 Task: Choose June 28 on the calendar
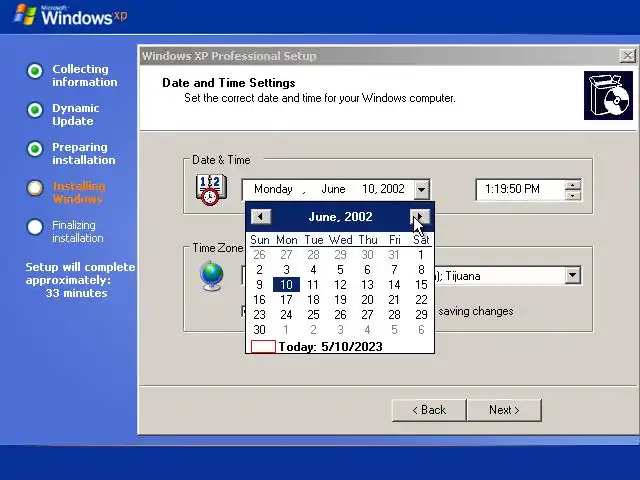coord(394,315)
